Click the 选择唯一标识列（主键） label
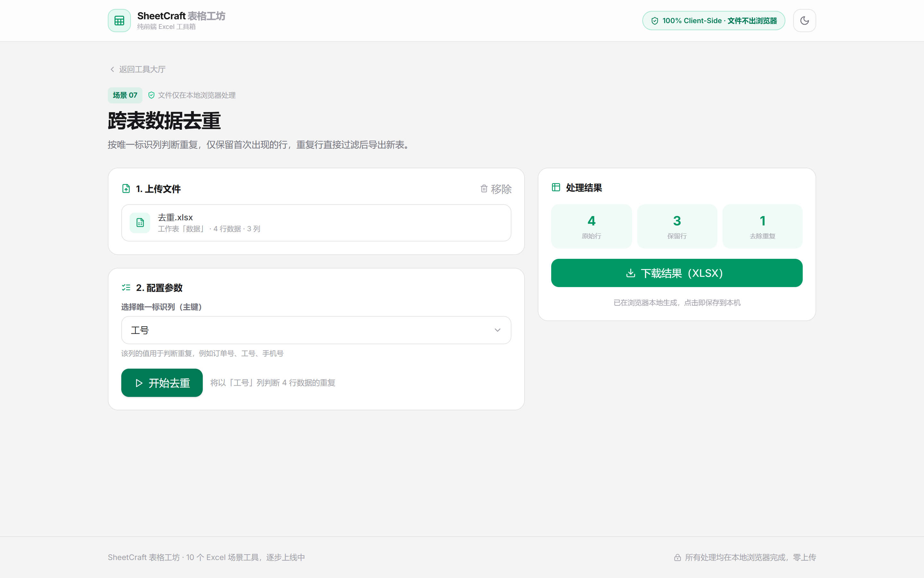Image resolution: width=924 pixels, height=578 pixels. point(161,307)
